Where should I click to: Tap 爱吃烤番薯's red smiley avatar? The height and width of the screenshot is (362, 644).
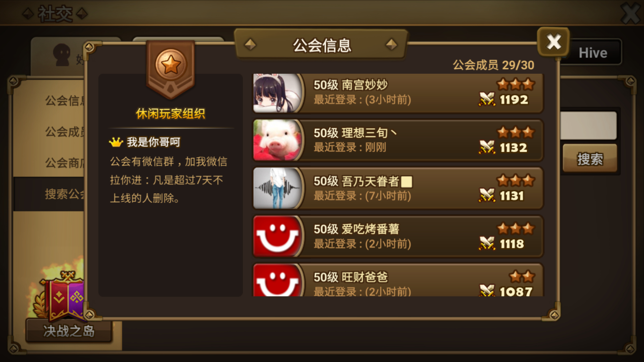coord(277,236)
